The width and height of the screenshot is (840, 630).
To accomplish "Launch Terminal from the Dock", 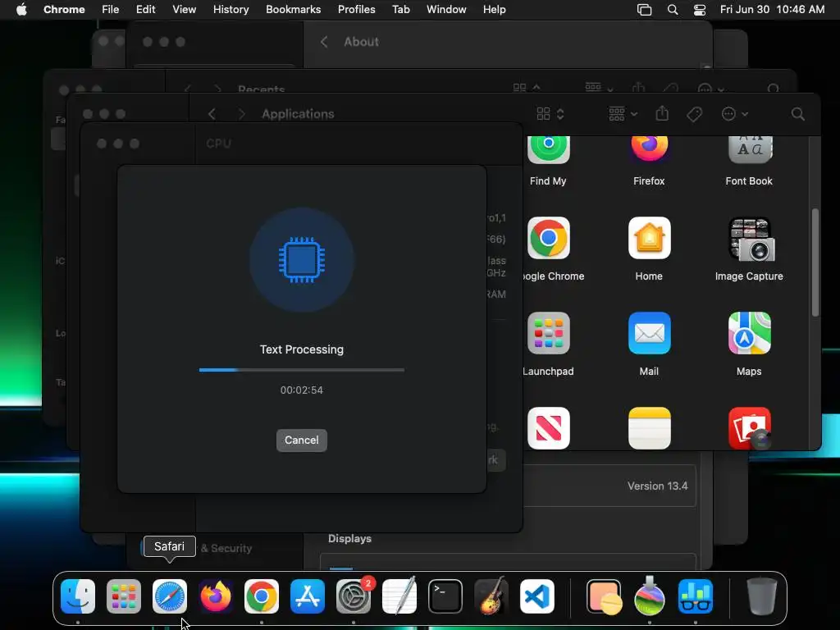I will 445,596.
